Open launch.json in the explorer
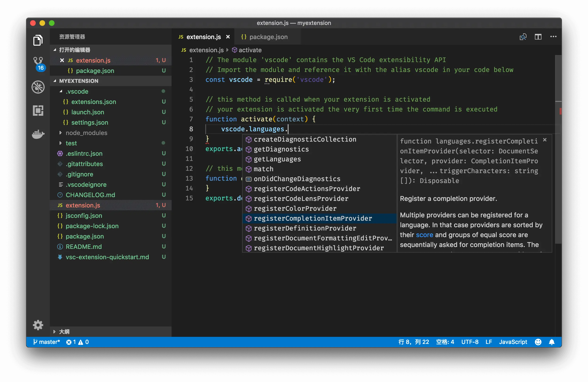This screenshot has width=588, height=382. (87, 112)
